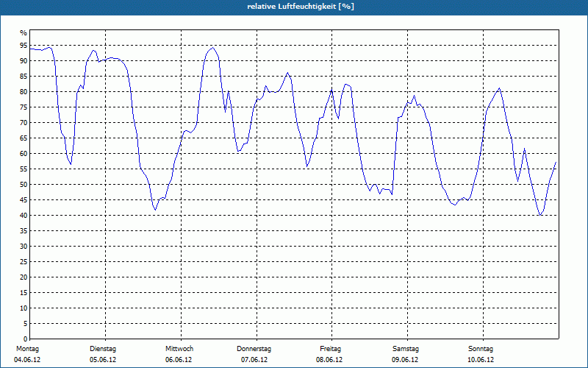Click the Donnerstag day label
This screenshot has height=368, width=588.
coord(254,349)
